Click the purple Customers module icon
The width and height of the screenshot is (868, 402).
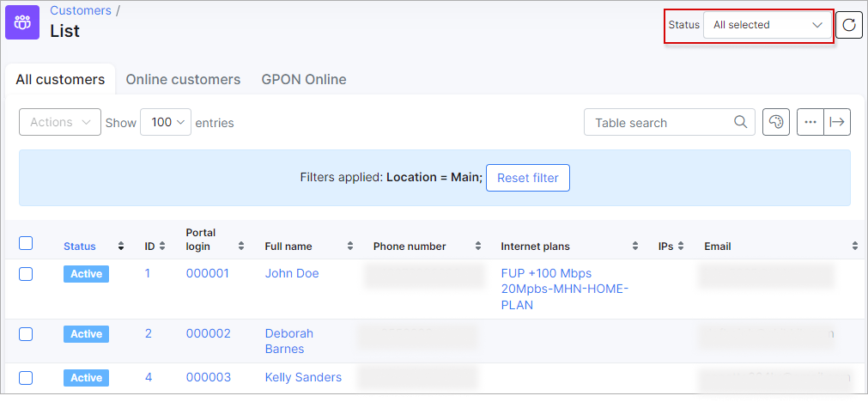click(22, 22)
